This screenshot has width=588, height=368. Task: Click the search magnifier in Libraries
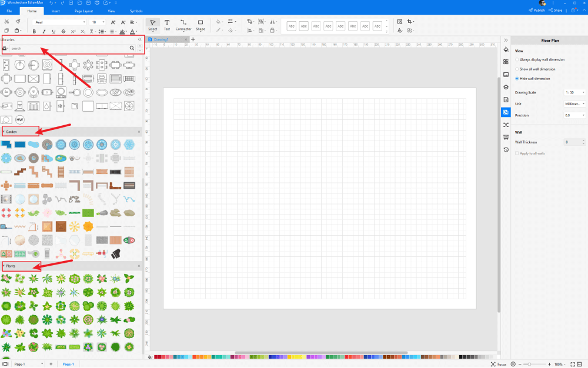tap(132, 48)
